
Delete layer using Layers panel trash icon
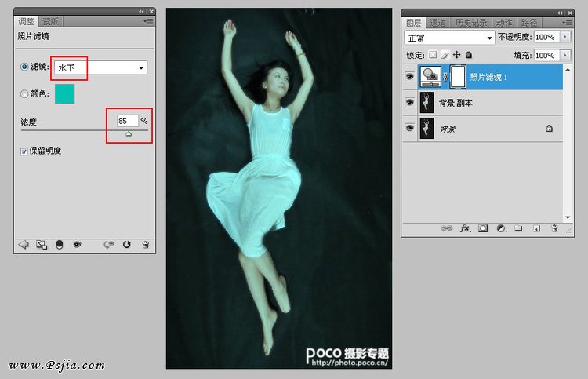pos(554,228)
